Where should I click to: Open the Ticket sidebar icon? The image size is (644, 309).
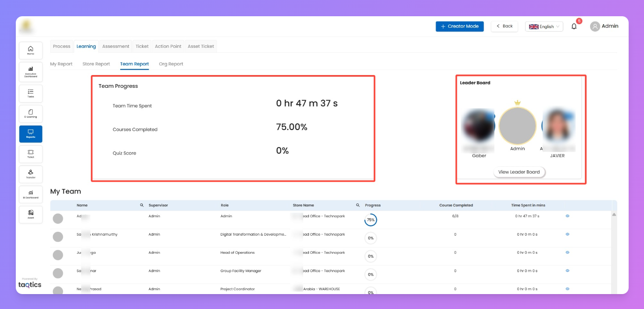[31, 154]
